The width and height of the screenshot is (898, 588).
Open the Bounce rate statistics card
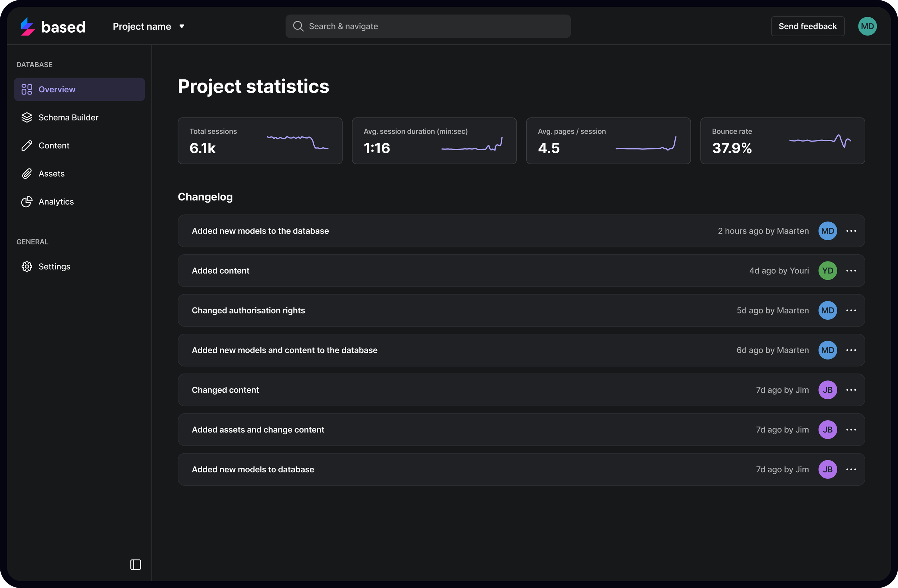click(782, 141)
